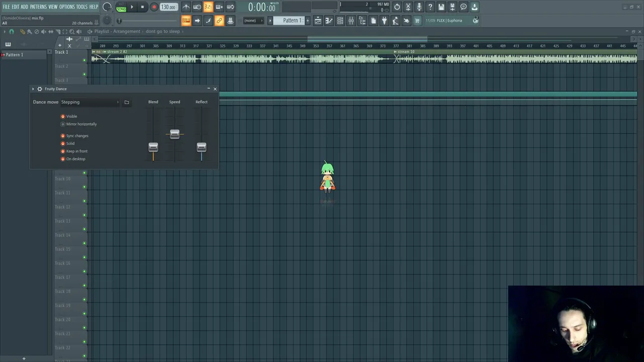
Task: Click the record button
Action: tap(154, 7)
